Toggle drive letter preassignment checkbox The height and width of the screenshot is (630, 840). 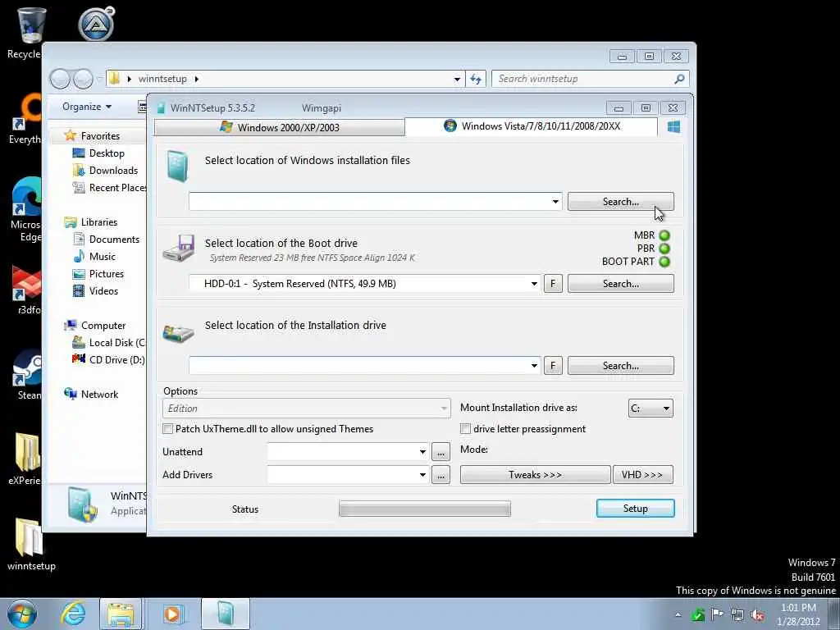coord(466,428)
